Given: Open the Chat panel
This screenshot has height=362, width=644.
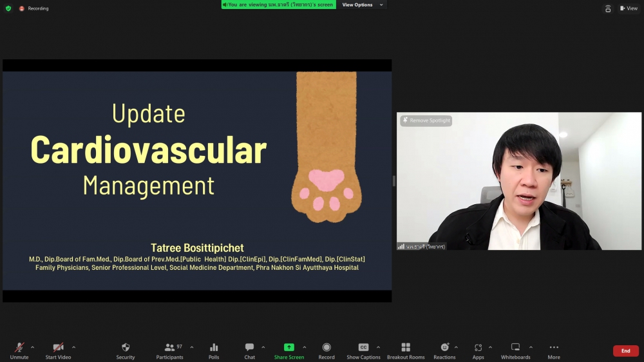Looking at the screenshot, I should 249,348.
